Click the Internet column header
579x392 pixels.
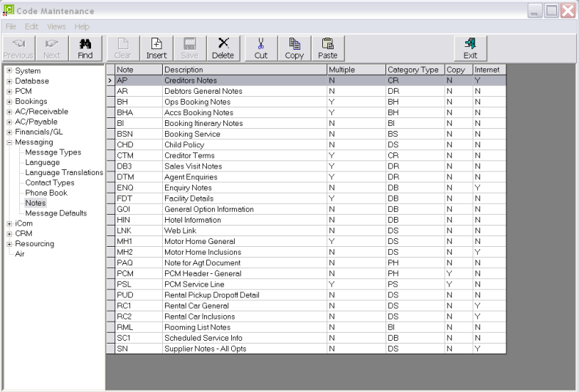(x=489, y=70)
